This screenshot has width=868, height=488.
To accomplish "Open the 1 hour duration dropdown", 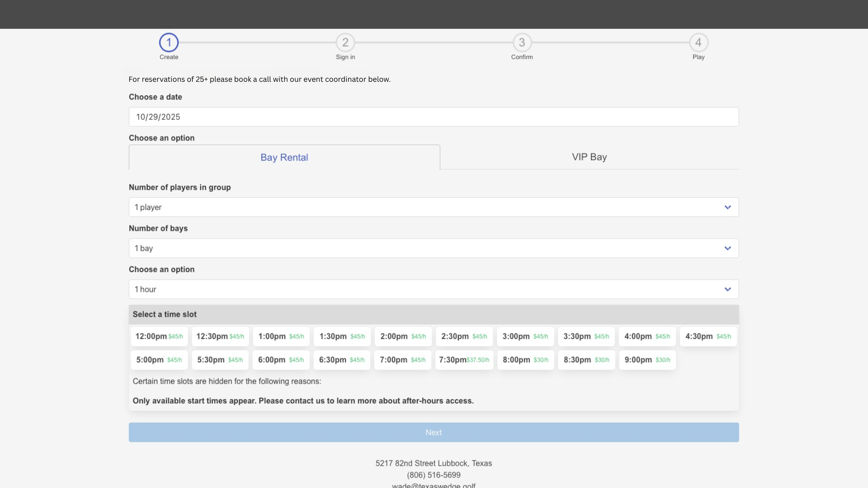I will click(x=434, y=289).
